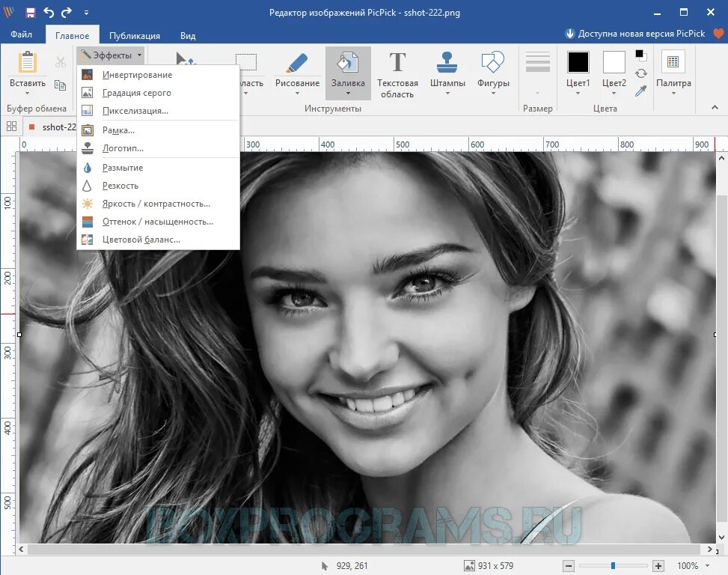
Task: Open Оттенок / насыщенность... dialog
Action: point(159,222)
